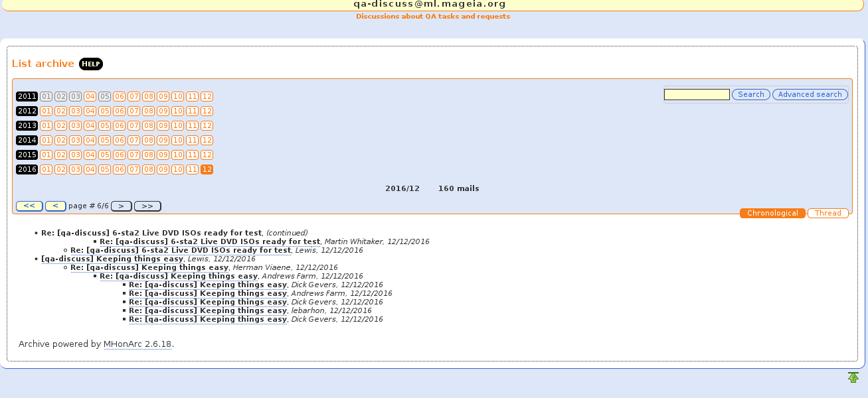Open Advanced search
The width and height of the screenshot is (868, 398).
point(810,95)
